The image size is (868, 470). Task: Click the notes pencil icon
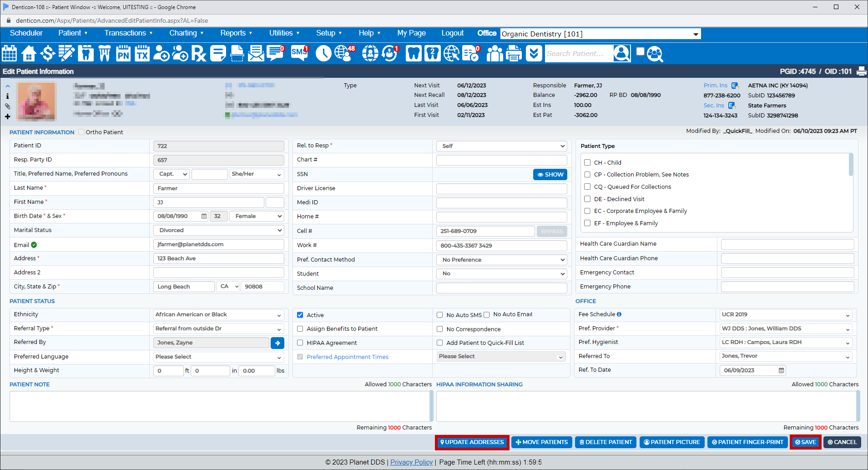point(66,53)
